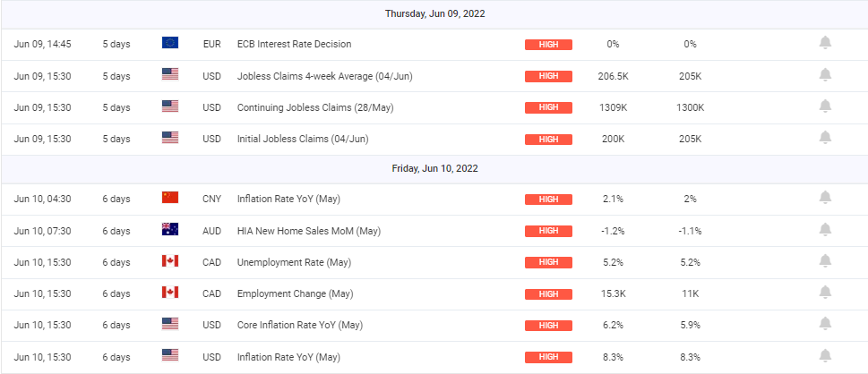Set alert bell for USD Inflation Rate YoY
Image resolution: width=868 pixels, height=374 pixels.
(825, 355)
